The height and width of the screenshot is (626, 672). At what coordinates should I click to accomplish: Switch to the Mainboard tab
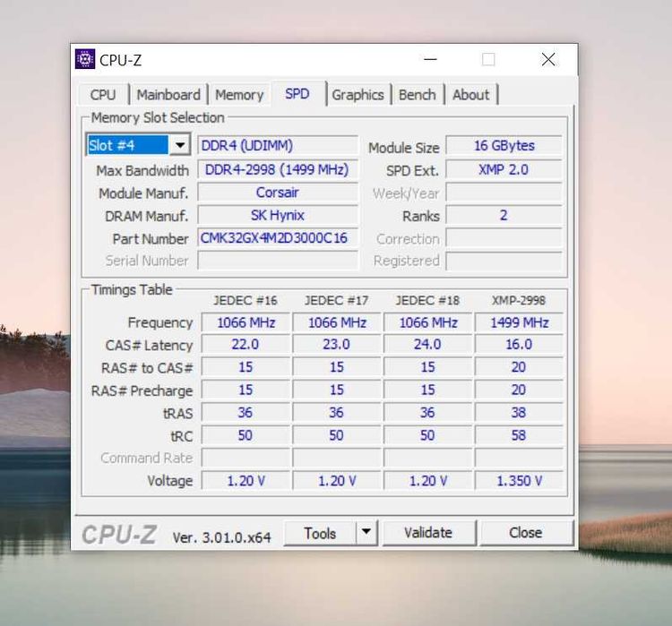coord(168,95)
